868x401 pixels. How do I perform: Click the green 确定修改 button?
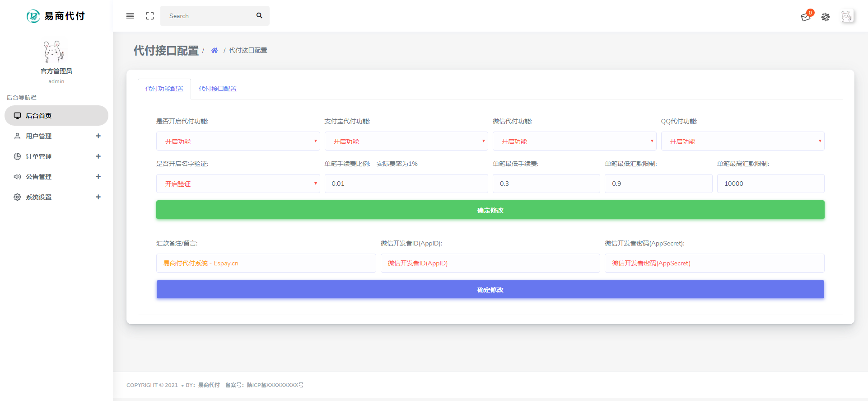pos(490,210)
